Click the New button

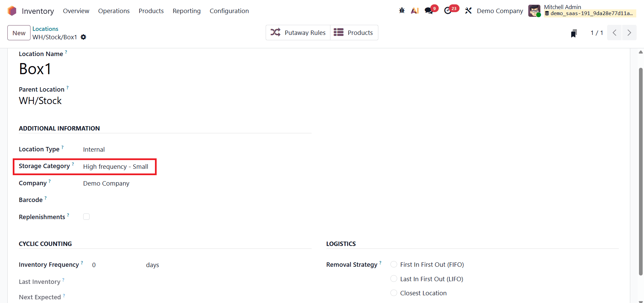click(18, 33)
